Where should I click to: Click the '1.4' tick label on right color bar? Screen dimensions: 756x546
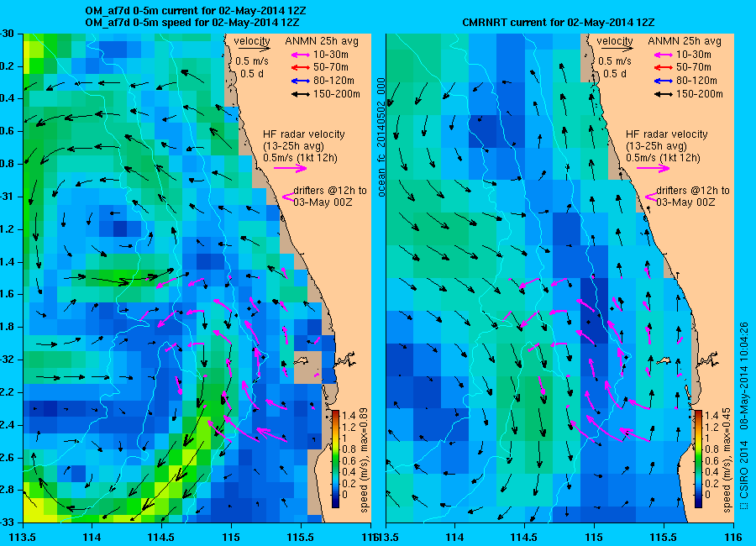711,415
